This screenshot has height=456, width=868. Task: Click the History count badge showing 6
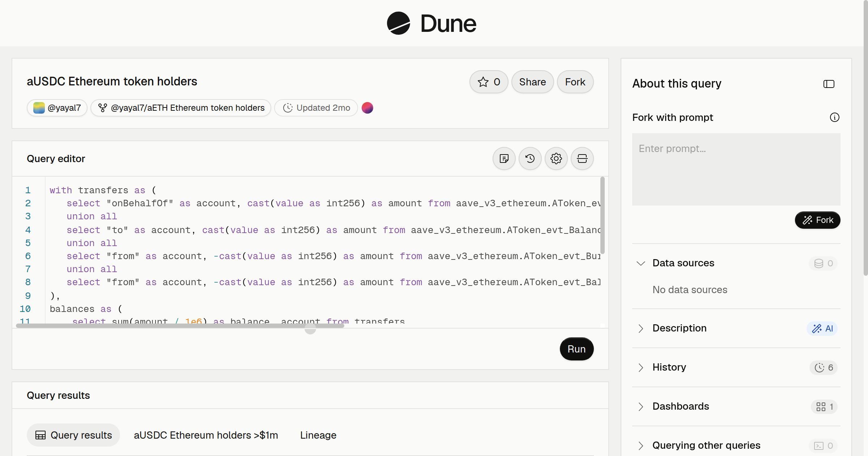(x=824, y=367)
